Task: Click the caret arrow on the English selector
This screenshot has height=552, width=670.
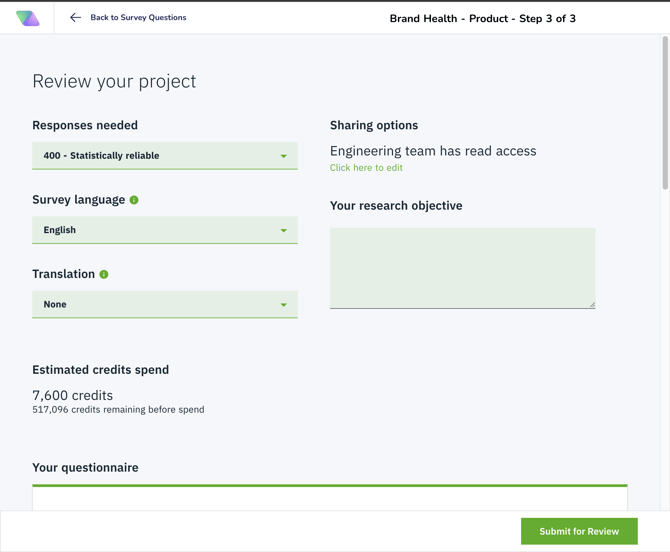Action: pyautogui.click(x=283, y=230)
